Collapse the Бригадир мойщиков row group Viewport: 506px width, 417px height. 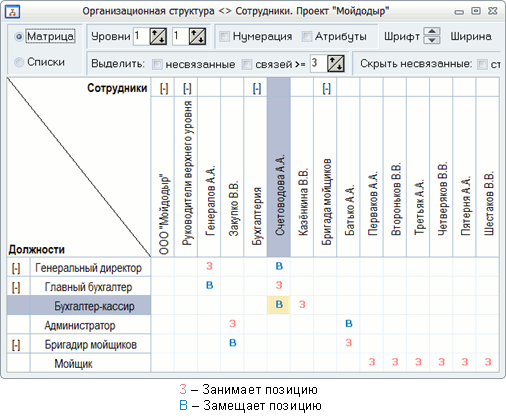coord(16,345)
